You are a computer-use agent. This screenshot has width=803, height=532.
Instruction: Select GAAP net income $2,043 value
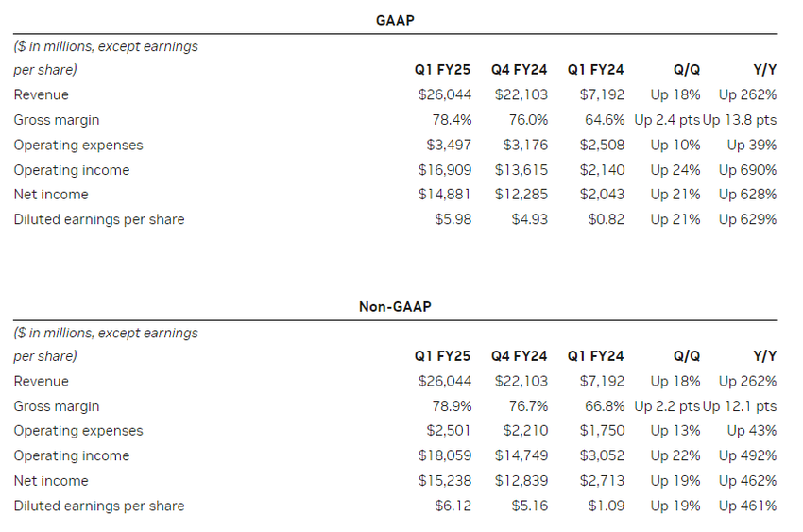click(601, 195)
